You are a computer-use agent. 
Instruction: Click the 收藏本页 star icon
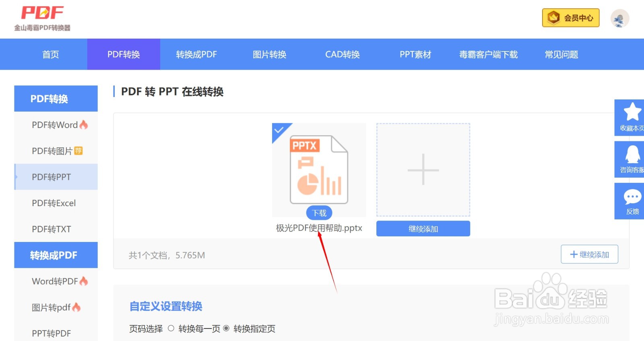click(632, 112)
